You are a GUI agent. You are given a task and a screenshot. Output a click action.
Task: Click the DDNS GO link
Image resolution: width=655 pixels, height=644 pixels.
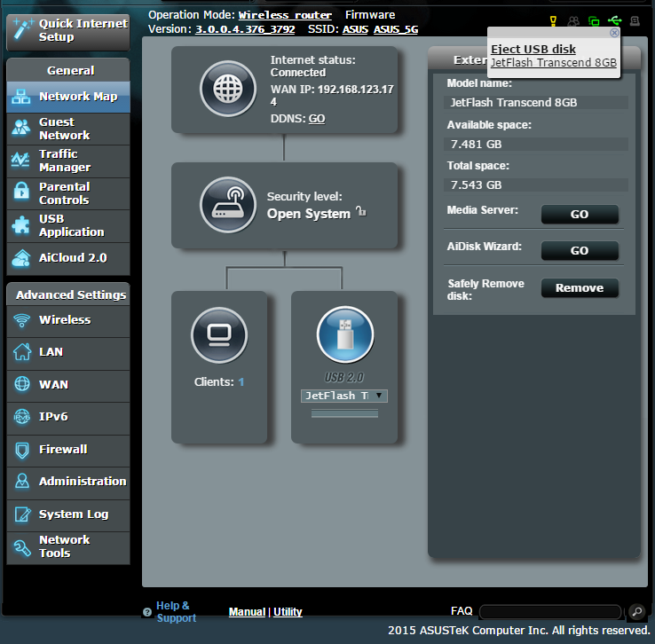(317, 119)
